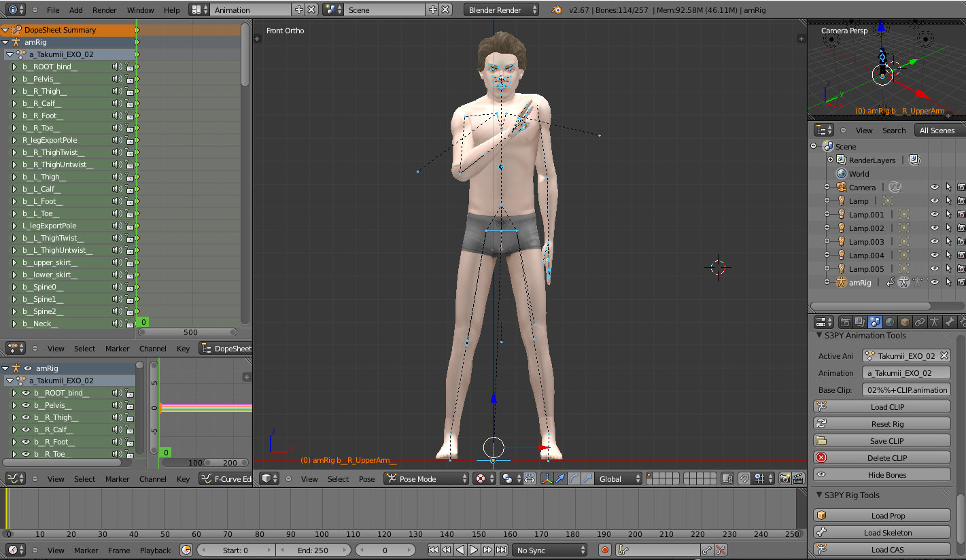The image size is (966, 560).
Task: Open the World properties tab icon
Action: (x=890, y=322)
